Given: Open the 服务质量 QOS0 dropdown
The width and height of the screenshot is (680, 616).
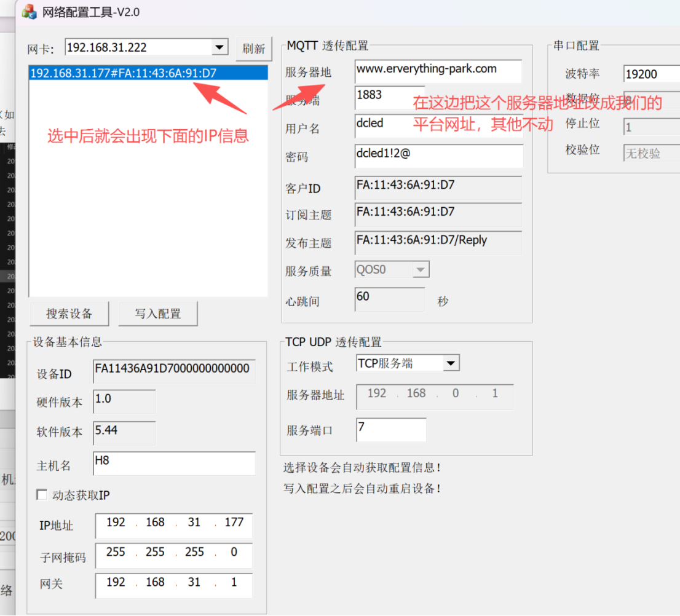Looking at the screenshot, I should 420,270.
